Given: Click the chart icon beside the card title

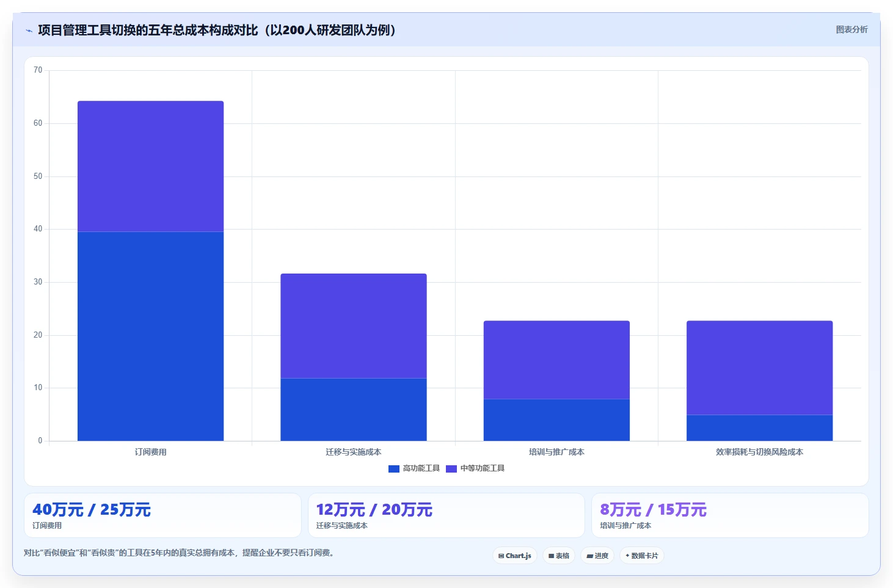Looking at the screenshot, I should 29,31.
